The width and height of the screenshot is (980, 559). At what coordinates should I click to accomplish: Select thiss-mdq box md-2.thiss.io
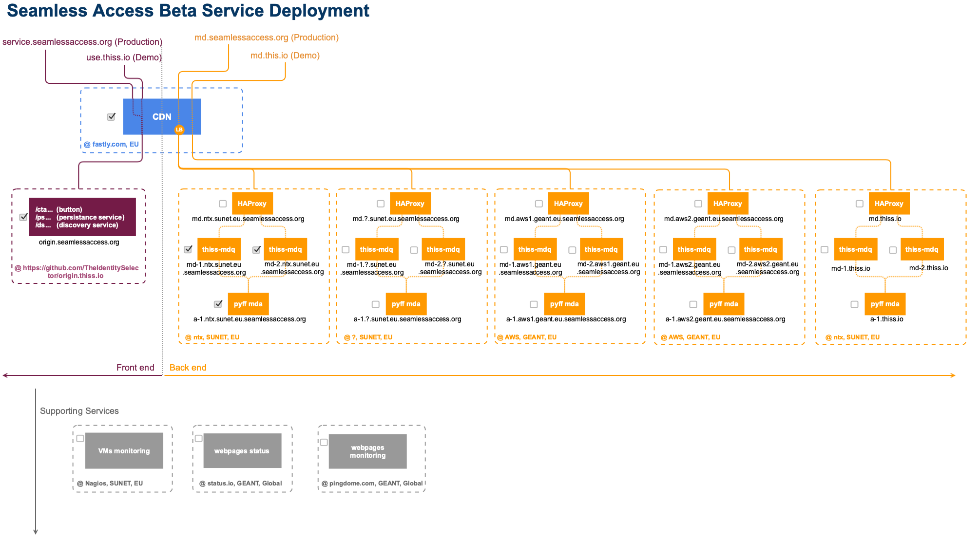[x=922, y=249]
